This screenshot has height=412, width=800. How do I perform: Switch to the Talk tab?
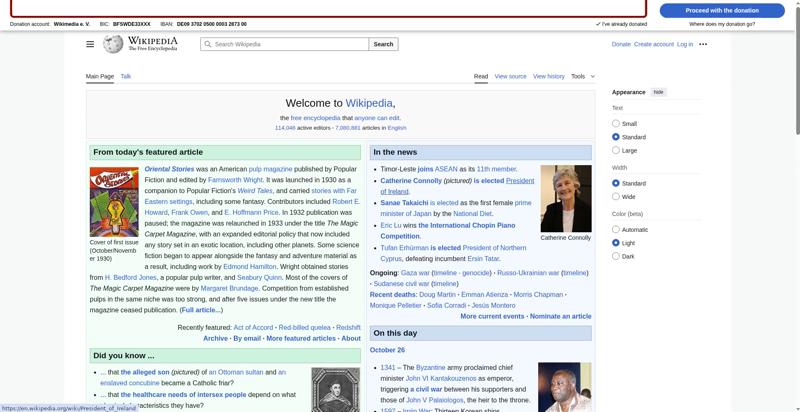pyautogui.click(x=126, y=76)
